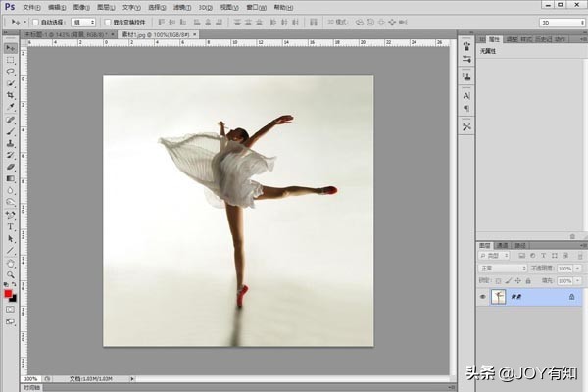Screen dimensions: 588x392
Task: Select the Move tool in the toolbox
Action: click(x=10, y=48)
